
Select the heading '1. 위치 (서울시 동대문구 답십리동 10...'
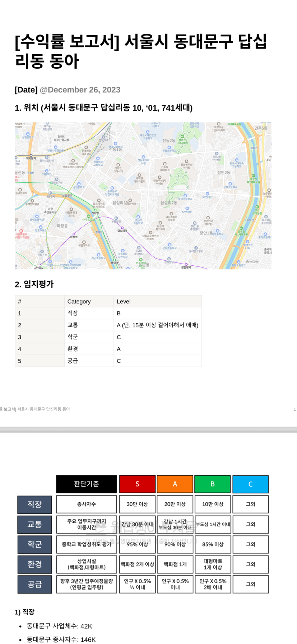[x=103, y=108]
